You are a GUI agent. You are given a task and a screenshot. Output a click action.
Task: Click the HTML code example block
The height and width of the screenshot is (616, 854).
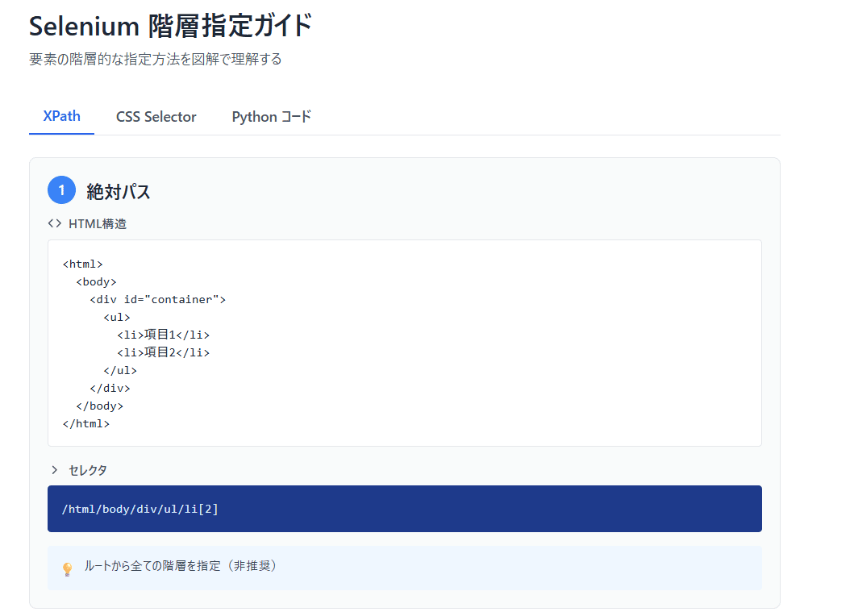[403, 343]
